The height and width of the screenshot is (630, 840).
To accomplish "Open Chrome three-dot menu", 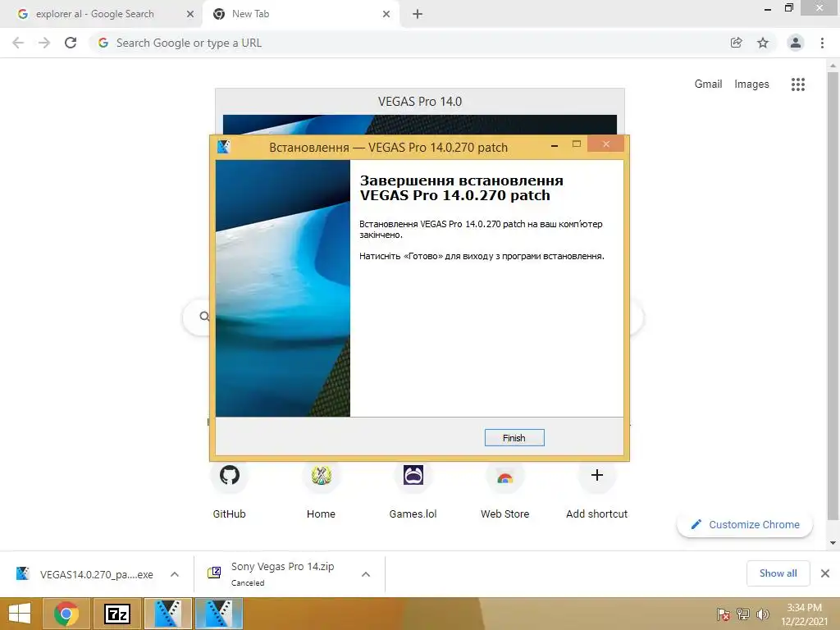I will click(x=822, y=43).
